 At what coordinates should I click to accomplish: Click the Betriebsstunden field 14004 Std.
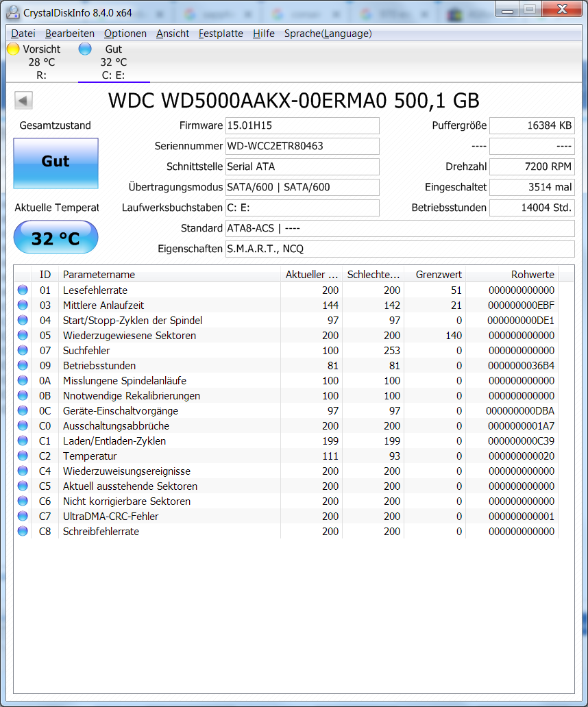pyautogui.click(x=532, y=208)
